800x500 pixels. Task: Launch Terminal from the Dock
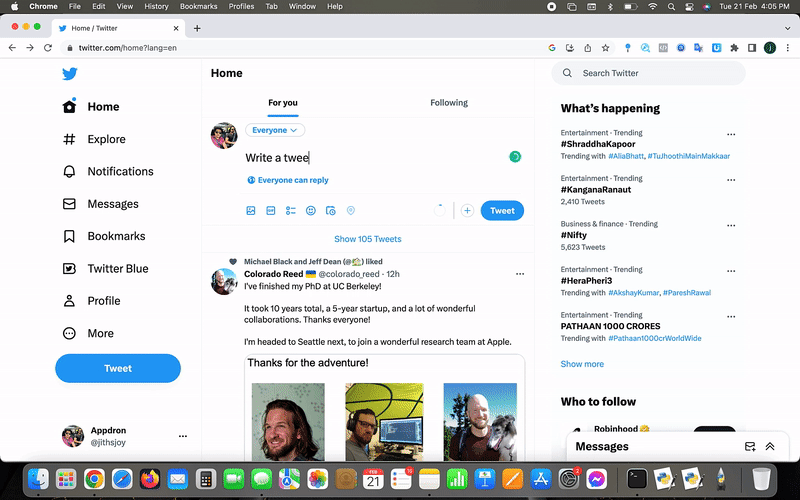637,479
